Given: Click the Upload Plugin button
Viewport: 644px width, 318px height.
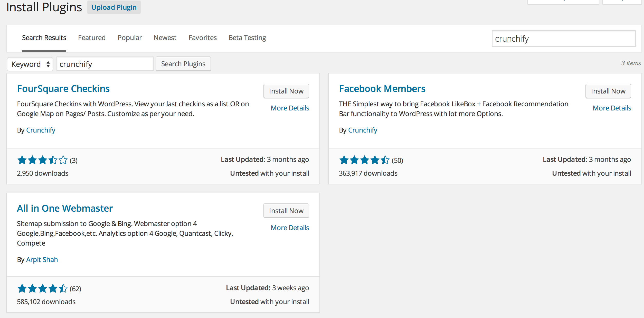Looking at the screenshot, I should point(114,7).
